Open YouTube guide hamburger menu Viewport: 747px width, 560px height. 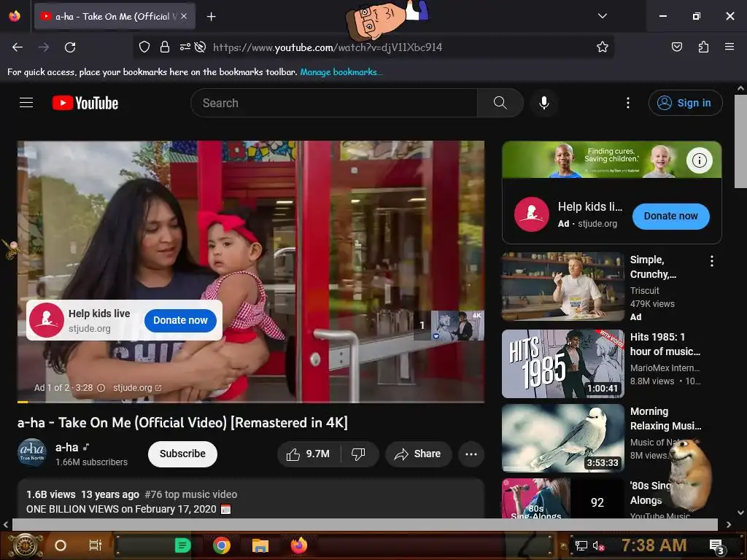click(26, 103)
